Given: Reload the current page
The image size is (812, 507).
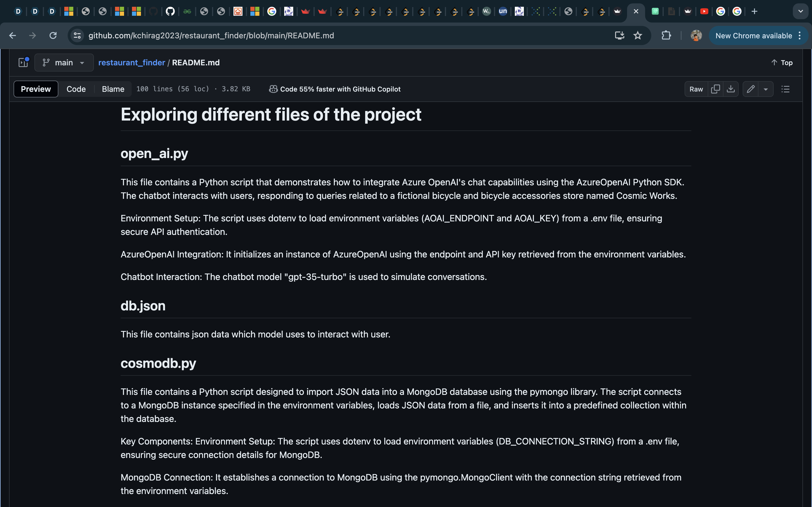Looking at the screenshot, I should [53, 35].
